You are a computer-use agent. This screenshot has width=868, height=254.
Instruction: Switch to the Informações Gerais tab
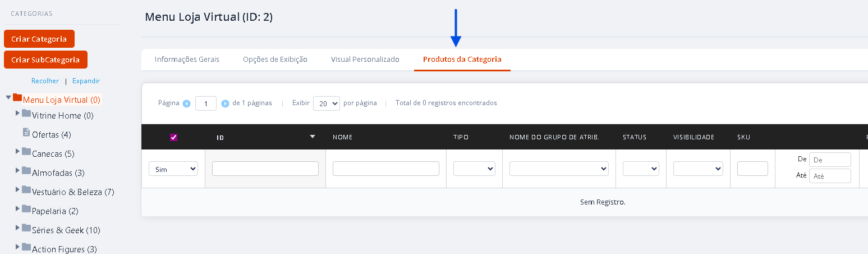[187, 60]
